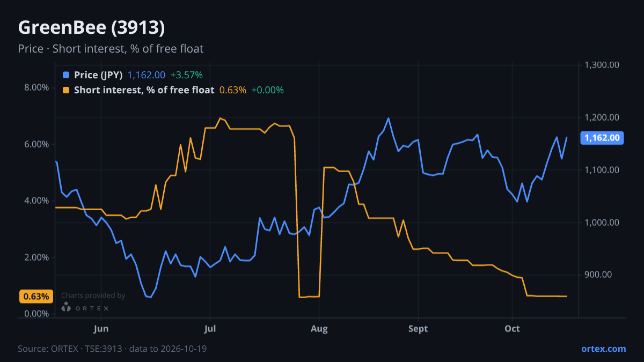Click the chart subtitle Price · Short interest

coord(111,49)
